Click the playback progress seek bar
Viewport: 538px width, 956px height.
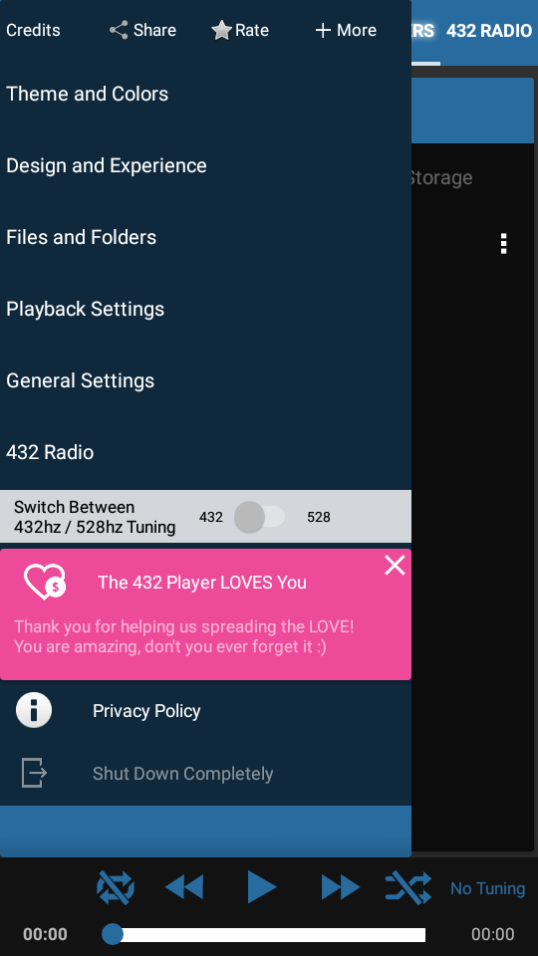click(264, 935)
